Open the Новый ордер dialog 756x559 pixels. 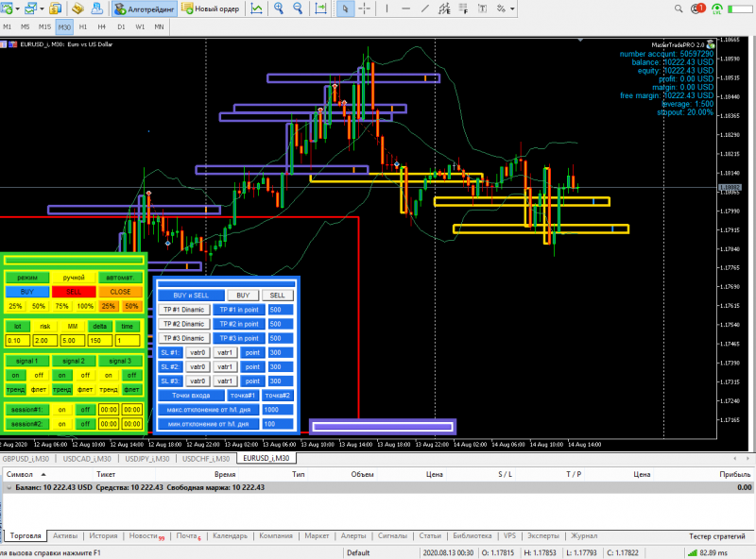[x=210, y=8]
